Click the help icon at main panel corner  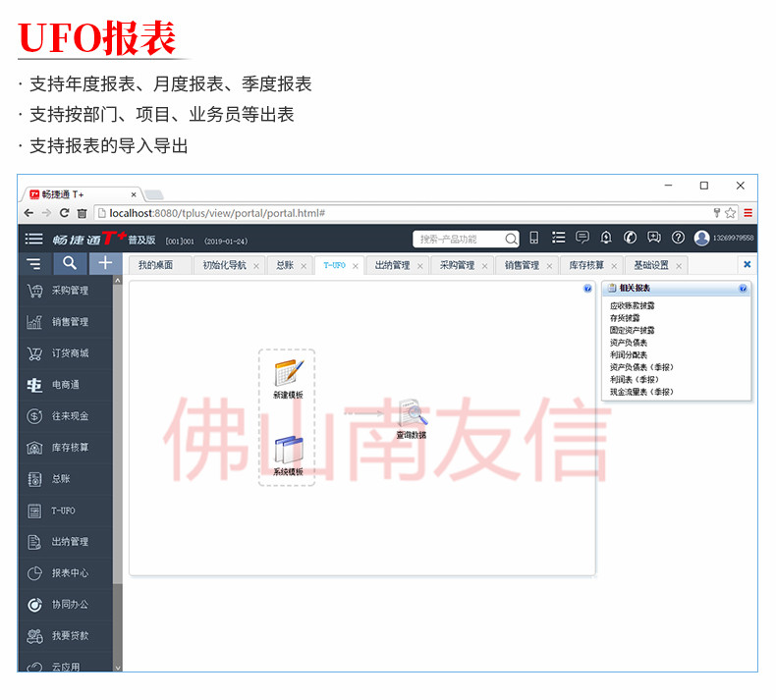(587, 289)
